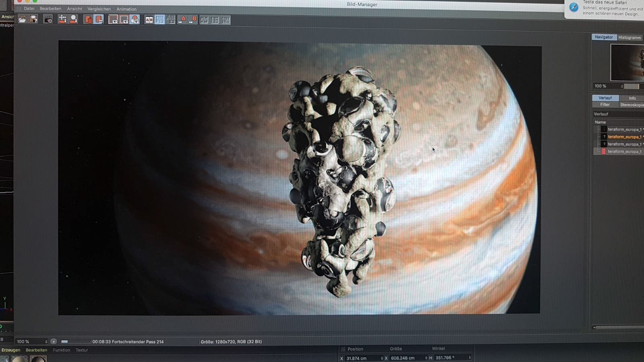Image resolution: width=644 pixels, height=362 pixels.
Task: Click the Safari notification banner
Action: 604,9
